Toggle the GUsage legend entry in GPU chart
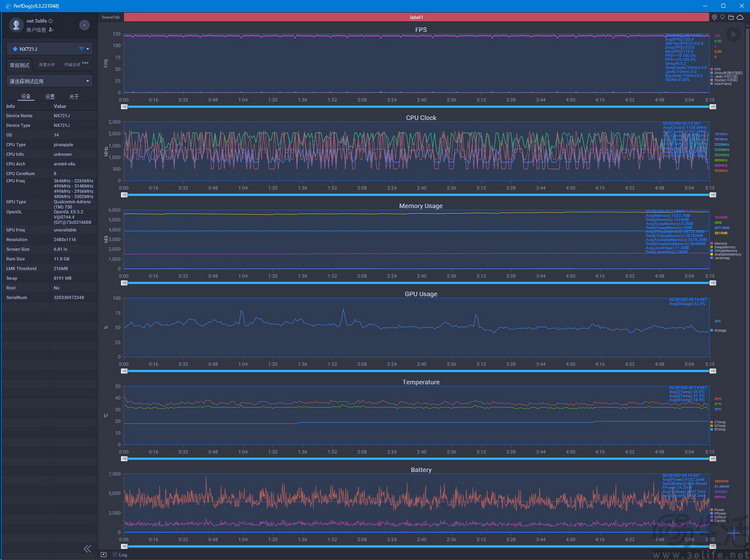 719,330
